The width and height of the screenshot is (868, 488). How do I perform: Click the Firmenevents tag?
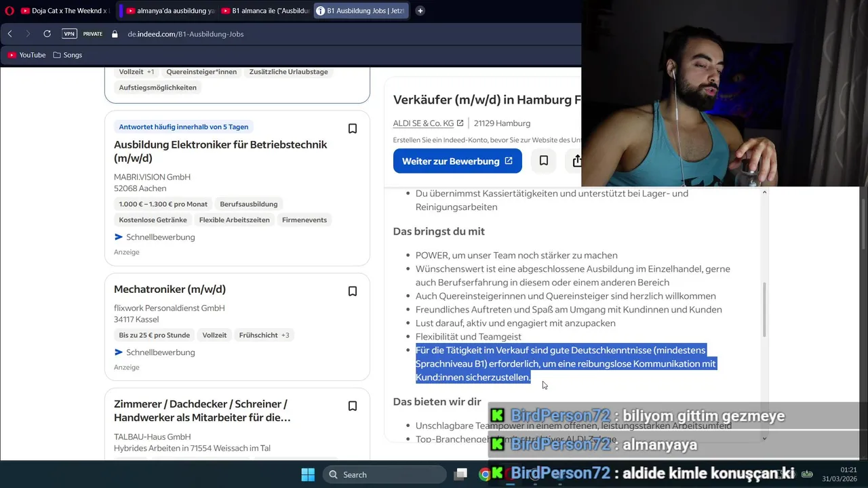click(304, 220)
